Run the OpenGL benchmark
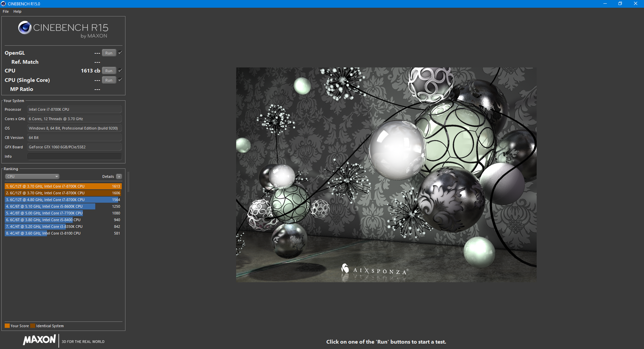Screen dimensions: 644x349 pos(109,53)
